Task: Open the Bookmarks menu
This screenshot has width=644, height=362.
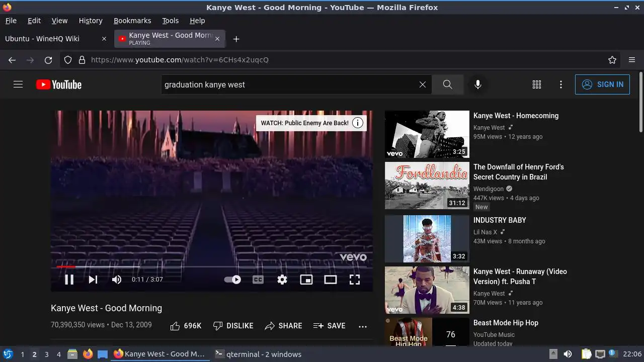Action: (x=132, y=21)
